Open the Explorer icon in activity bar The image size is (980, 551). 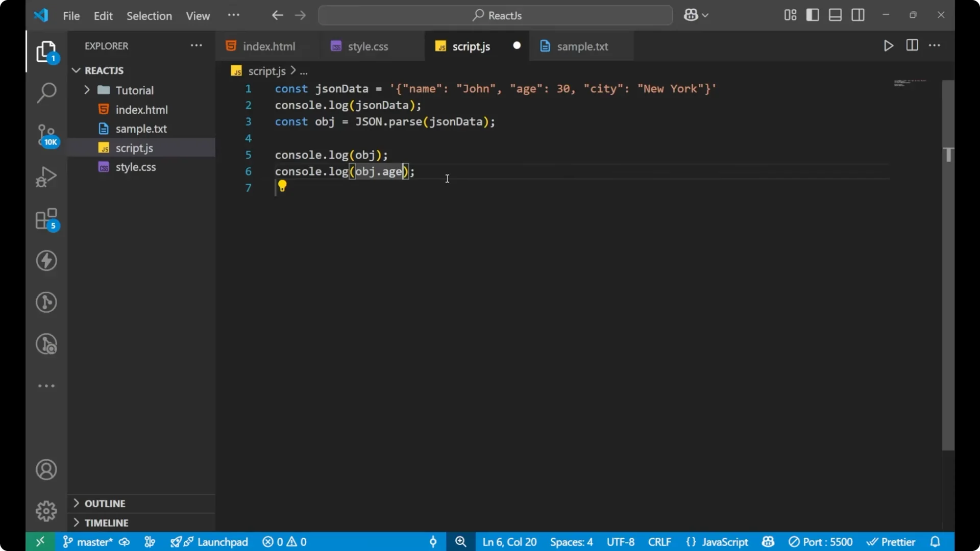(46, 52)
